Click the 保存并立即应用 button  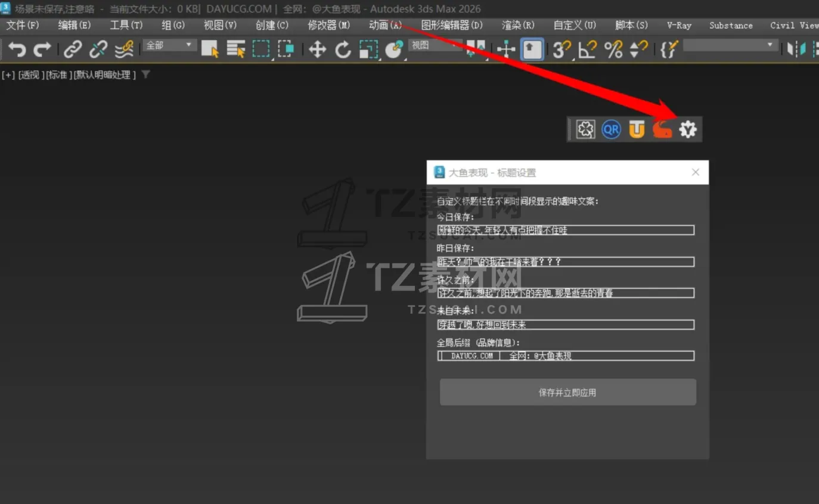click(568, 393)
